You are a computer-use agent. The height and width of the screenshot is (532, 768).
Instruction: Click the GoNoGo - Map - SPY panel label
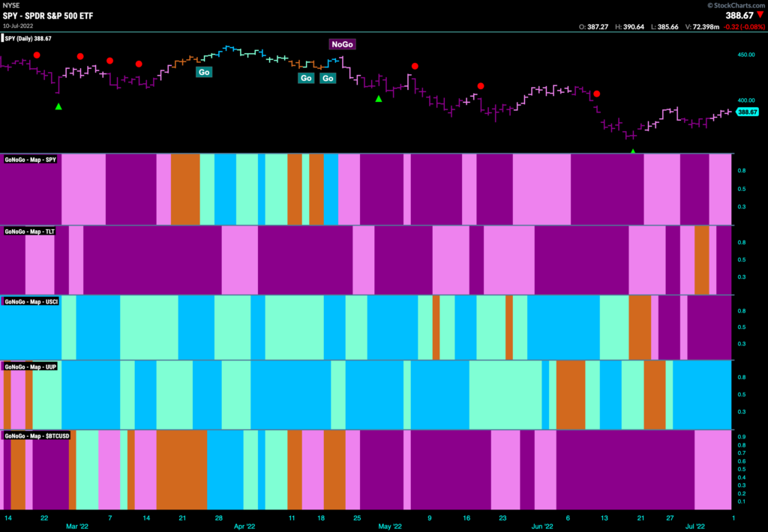coord(30,160)
